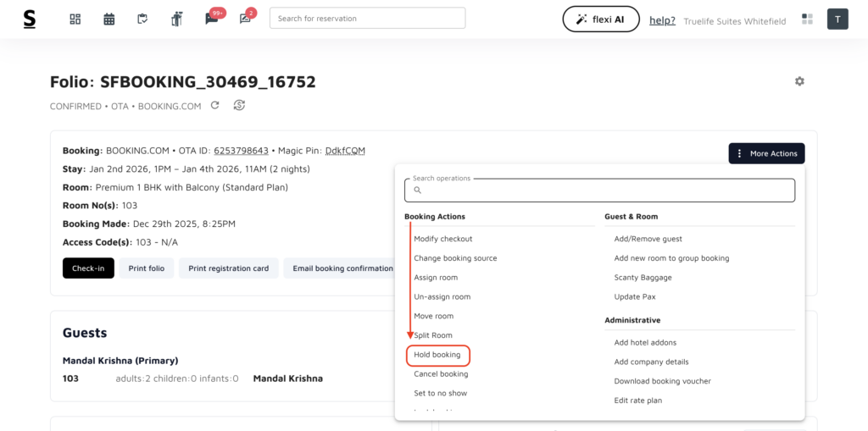
Task: Select Add/Remove guest option
Action: point(648,239)
